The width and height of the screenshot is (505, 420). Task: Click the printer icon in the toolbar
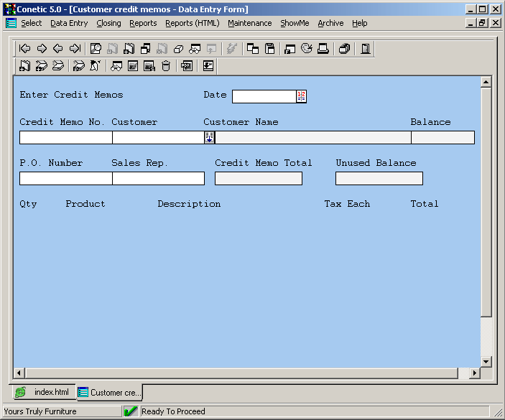click(x=323, y=49)
